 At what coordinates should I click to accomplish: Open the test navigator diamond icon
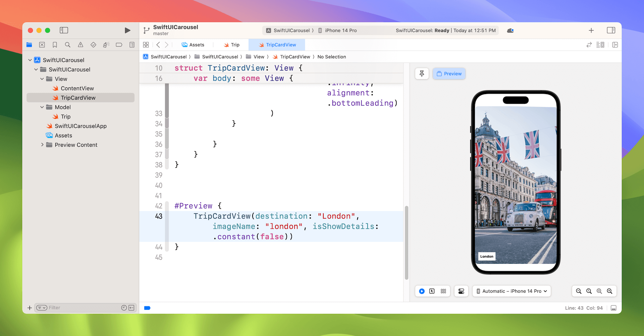(x=93, y=45)
